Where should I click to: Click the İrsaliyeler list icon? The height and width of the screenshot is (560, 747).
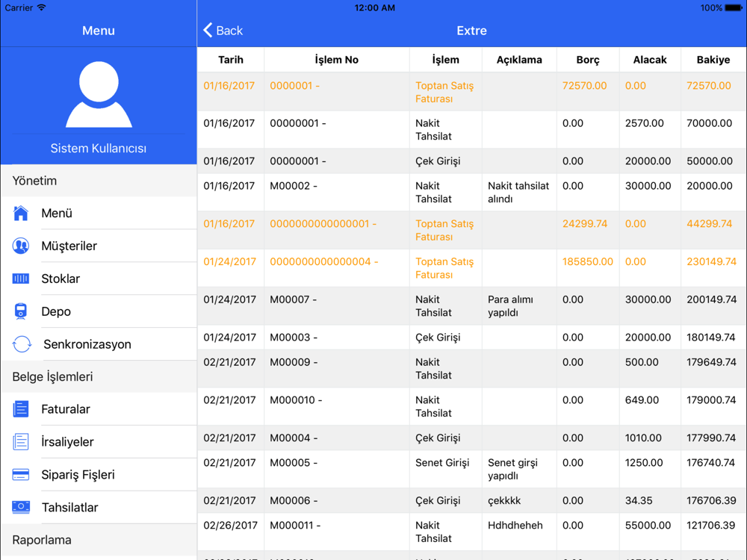point(21,442)
